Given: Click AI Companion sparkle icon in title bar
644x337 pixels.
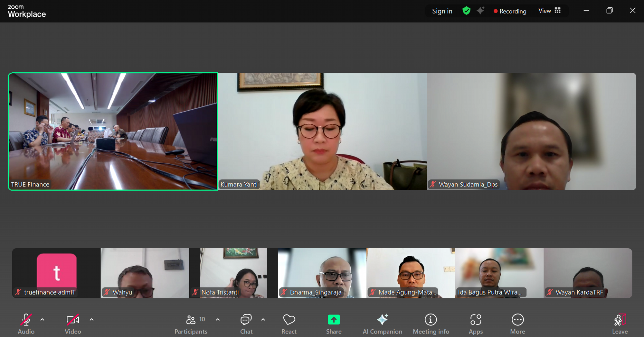Looking at the screenshot, I should coord(480,11).
